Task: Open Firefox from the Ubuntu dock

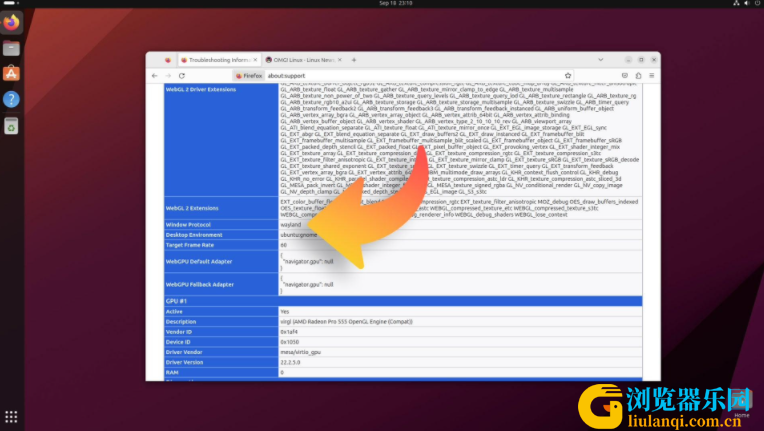Action: click(x=11, y=22)
